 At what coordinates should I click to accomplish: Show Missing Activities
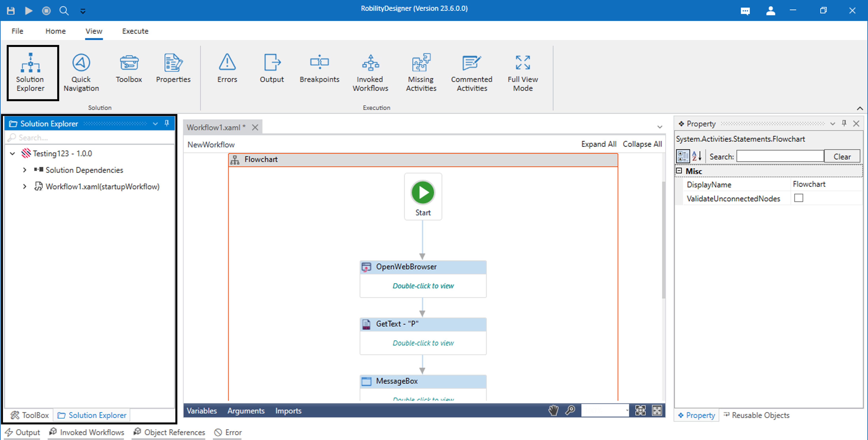421,72
